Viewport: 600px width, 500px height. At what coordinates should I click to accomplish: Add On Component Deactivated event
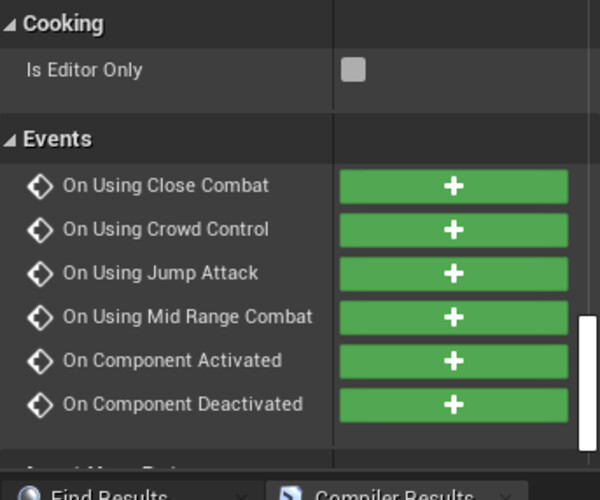[x=453, y=404]
